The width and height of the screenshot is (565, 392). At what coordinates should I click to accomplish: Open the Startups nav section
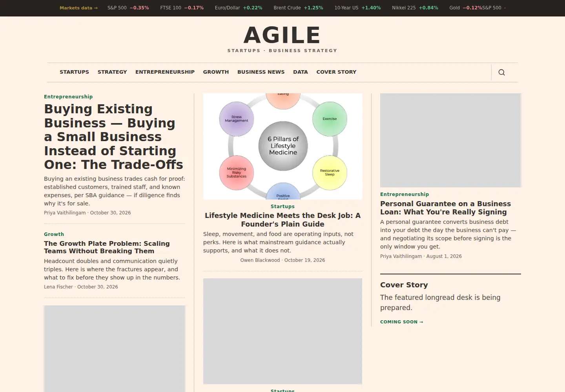tap(74, 72)
